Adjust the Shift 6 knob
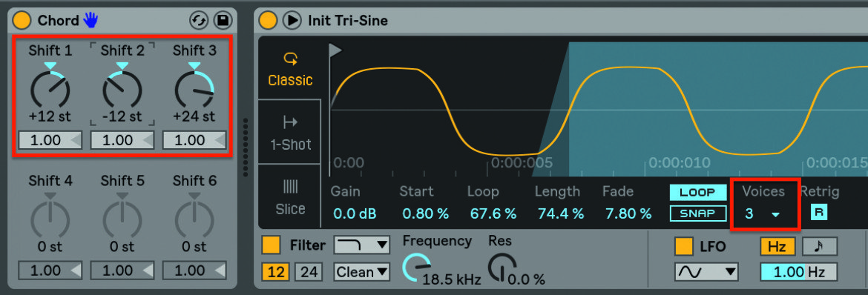Viewport: 868px width, 295px height. 194,220
